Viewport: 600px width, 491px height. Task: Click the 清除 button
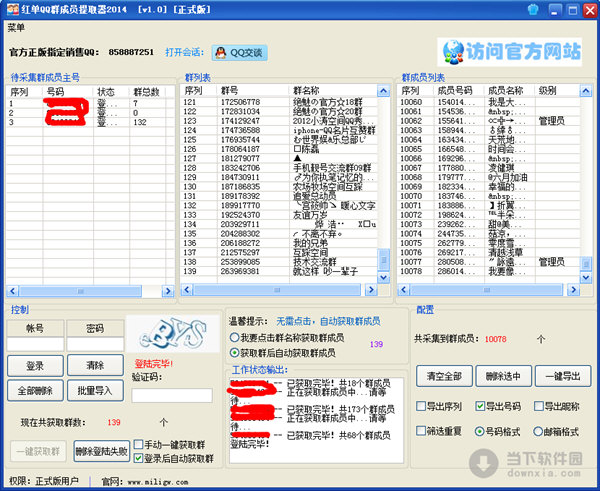click(x=95, y=365)
